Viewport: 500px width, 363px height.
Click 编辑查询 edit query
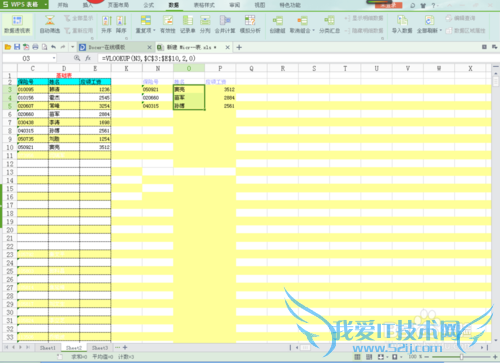[461, 18]
